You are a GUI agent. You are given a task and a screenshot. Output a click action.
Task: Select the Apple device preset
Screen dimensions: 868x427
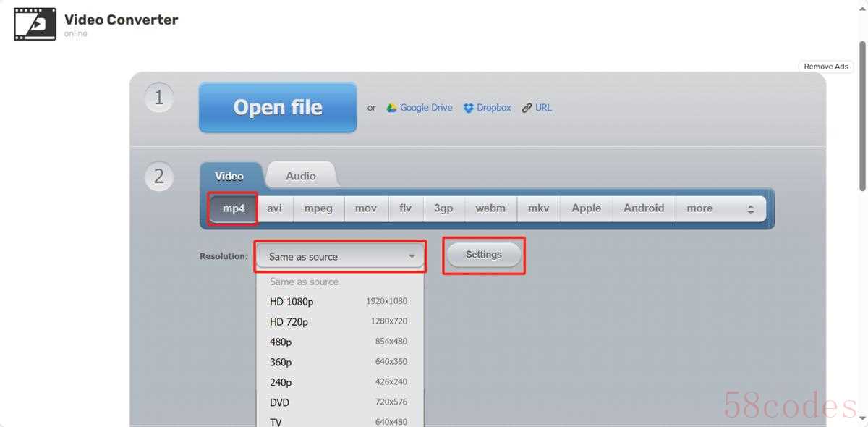point(587,208)
